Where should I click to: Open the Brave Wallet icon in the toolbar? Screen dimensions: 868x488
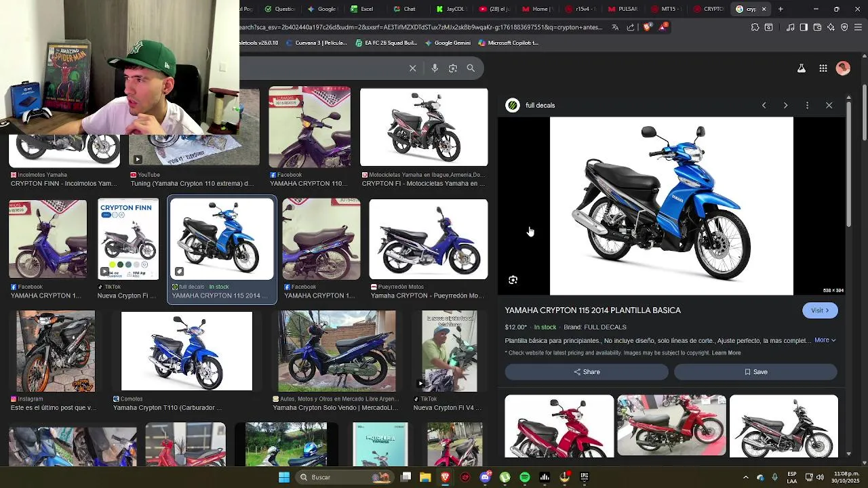[x=817, y=27]
